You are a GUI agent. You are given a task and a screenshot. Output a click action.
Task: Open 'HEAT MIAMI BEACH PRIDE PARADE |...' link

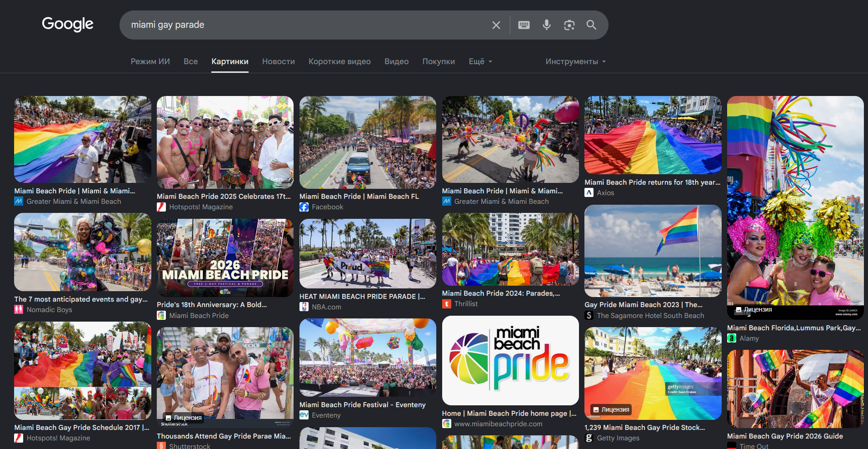coord(362,296)
